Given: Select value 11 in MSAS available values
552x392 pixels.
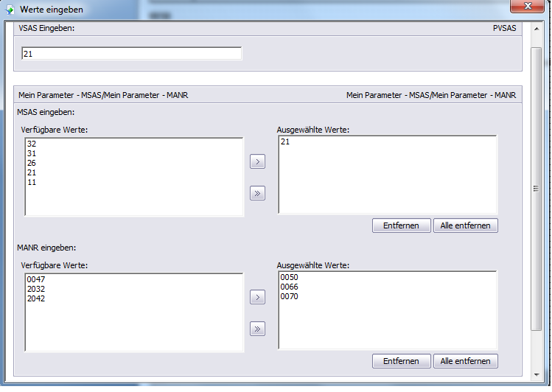Looking at the screenshot, I should pyautogui.click(x=32, y=182).
